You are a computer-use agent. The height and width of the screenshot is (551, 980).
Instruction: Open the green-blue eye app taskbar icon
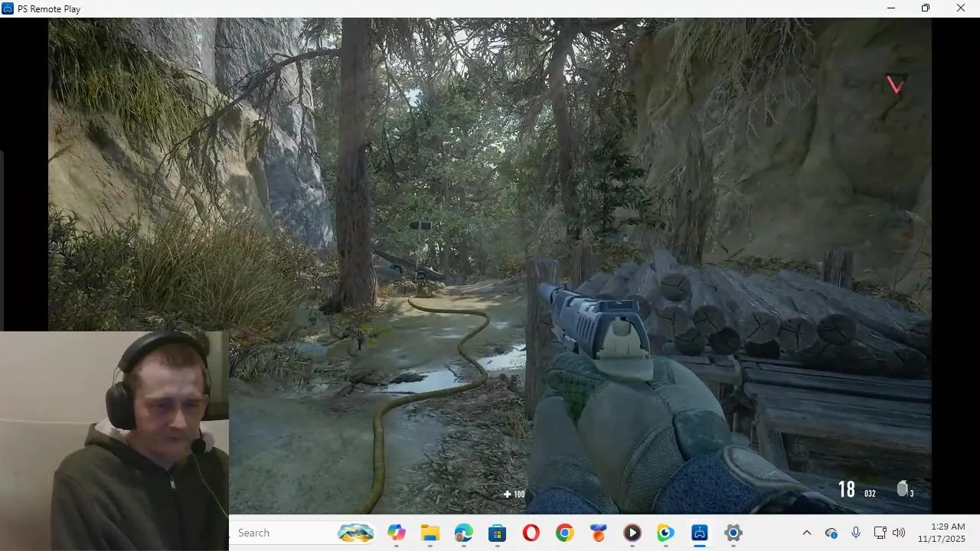665,533
